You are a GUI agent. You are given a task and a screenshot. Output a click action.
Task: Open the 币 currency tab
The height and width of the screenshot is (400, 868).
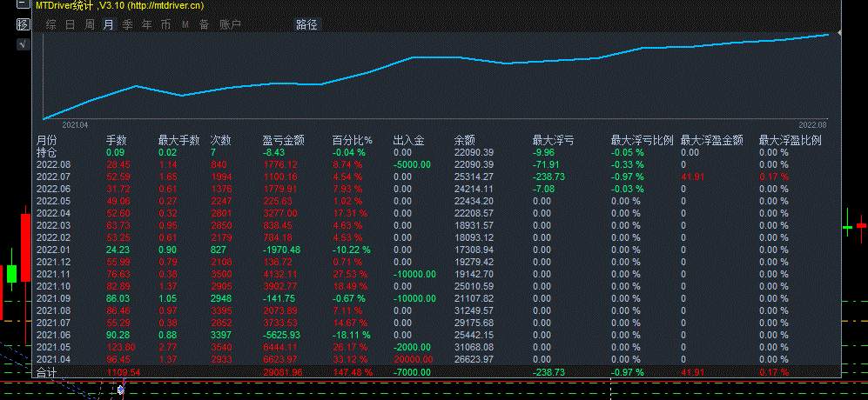tap(166, 24)
